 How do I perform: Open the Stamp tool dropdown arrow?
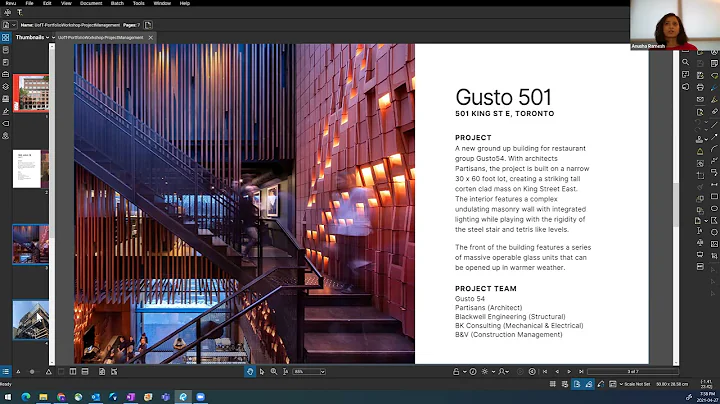tap(706, 139)
